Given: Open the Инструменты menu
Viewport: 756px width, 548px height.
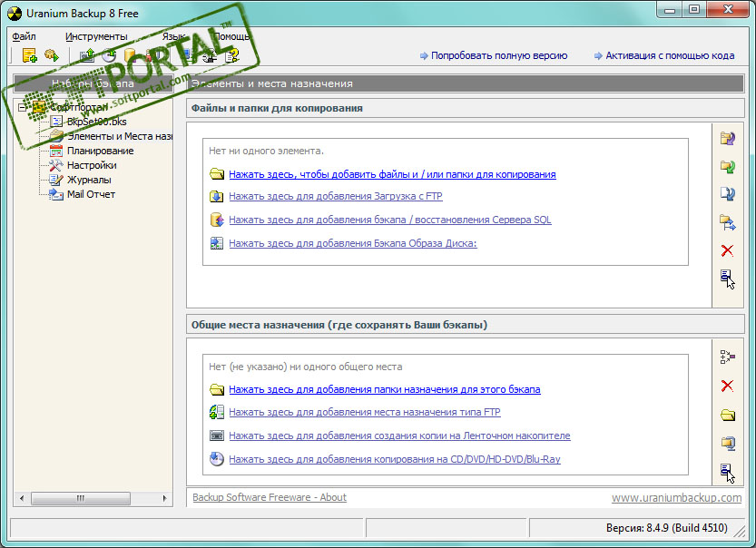Looking at the screenshot, I should (x=96, y=36).
